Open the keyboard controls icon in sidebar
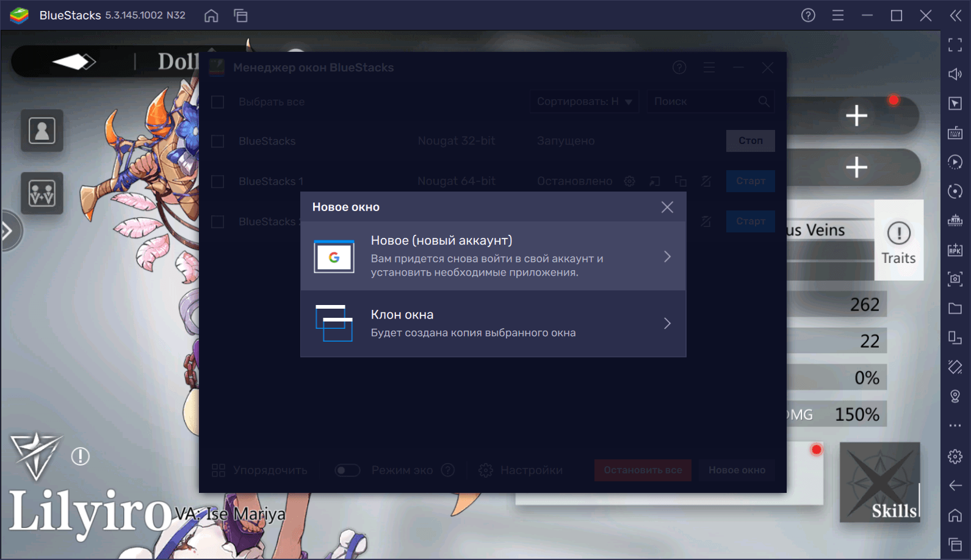Viewport: 971px width, 560px height. pyautogui.click(x=955, y=132)
